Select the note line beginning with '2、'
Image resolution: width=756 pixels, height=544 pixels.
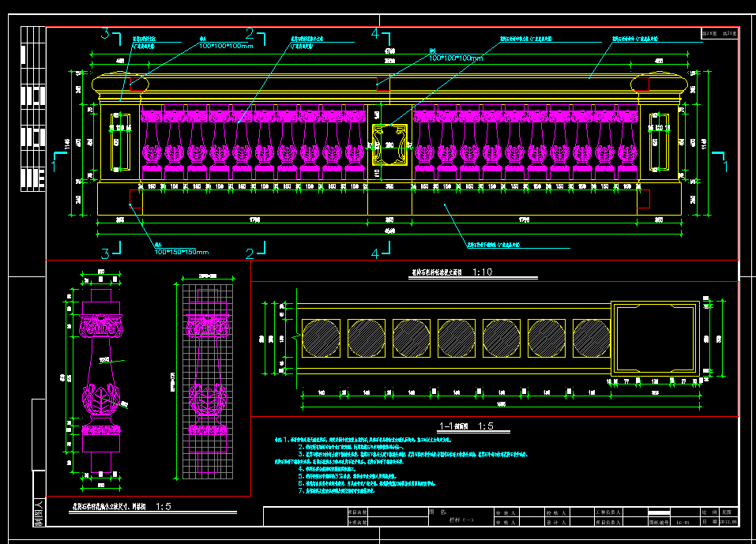tap(351, 447)
